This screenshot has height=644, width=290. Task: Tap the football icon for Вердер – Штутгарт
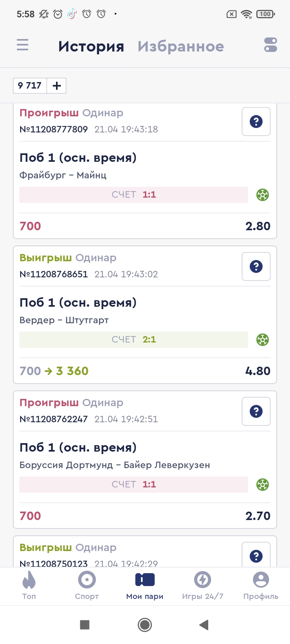point(263,340)
